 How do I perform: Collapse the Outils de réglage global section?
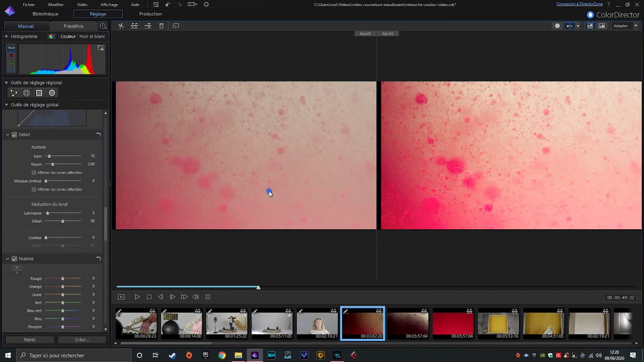pyautogui.click(x=7, y=105)
